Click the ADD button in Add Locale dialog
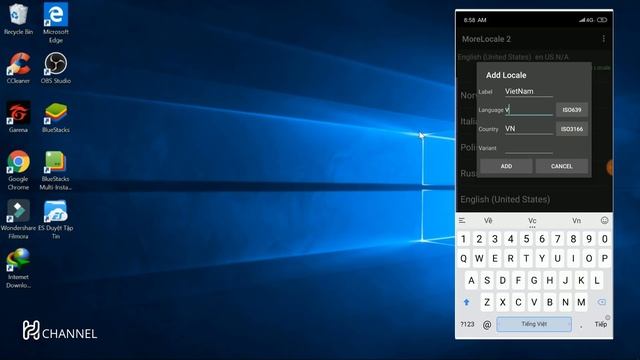The image size is (640, 360). click(x=506, y=166)
